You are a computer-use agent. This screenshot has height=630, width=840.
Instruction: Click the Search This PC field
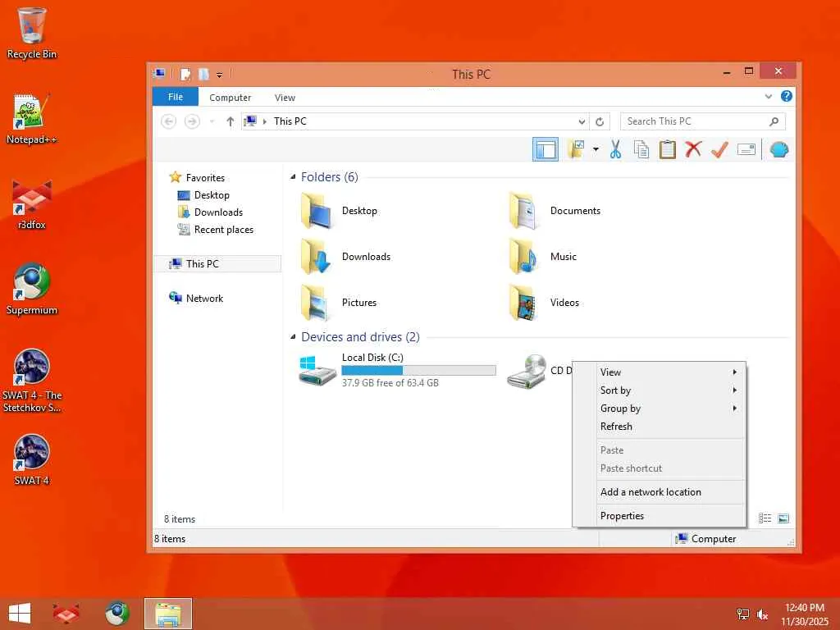[x=703, y=121]
